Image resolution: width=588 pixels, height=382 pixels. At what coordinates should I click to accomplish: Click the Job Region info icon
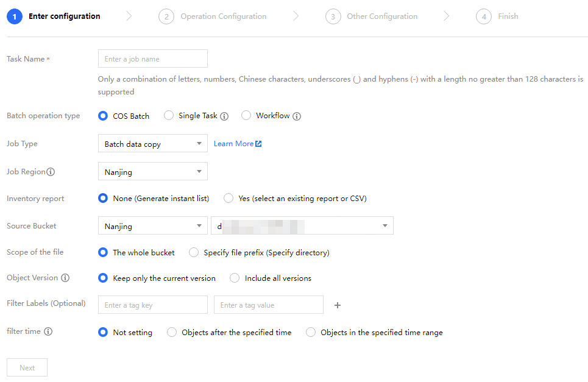51,172
